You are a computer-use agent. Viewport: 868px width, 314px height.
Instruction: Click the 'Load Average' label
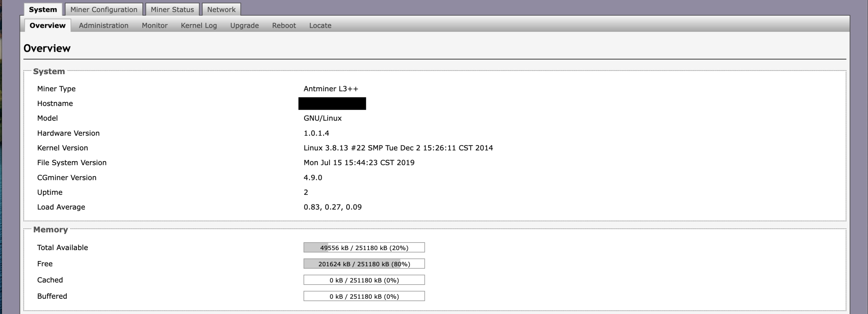coord(61,207)
